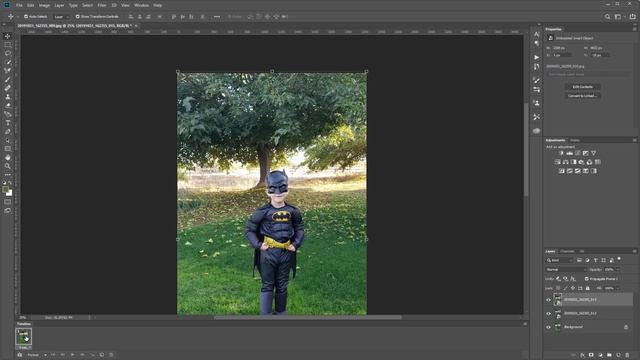640x360 pixels.
Task: Add a Hue/Saturation adjustment
Action: (x=558, y=162)
